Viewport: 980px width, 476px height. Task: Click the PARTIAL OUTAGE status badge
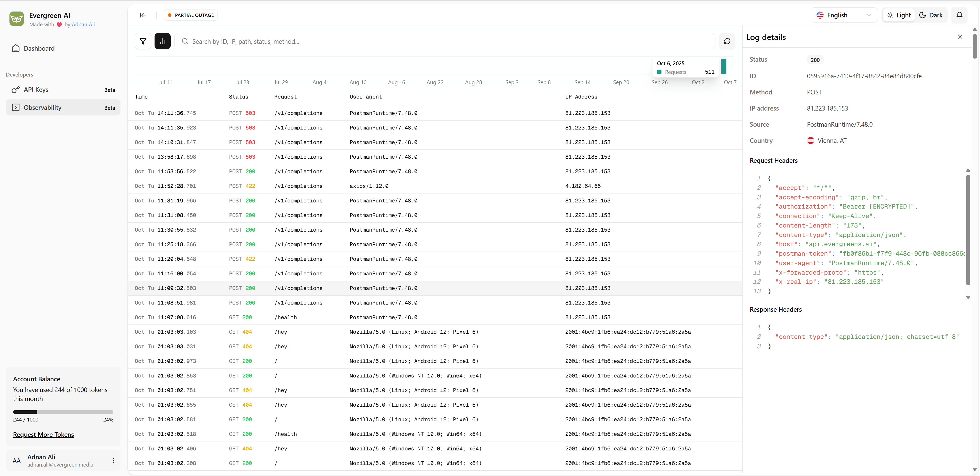coord(191,15)
